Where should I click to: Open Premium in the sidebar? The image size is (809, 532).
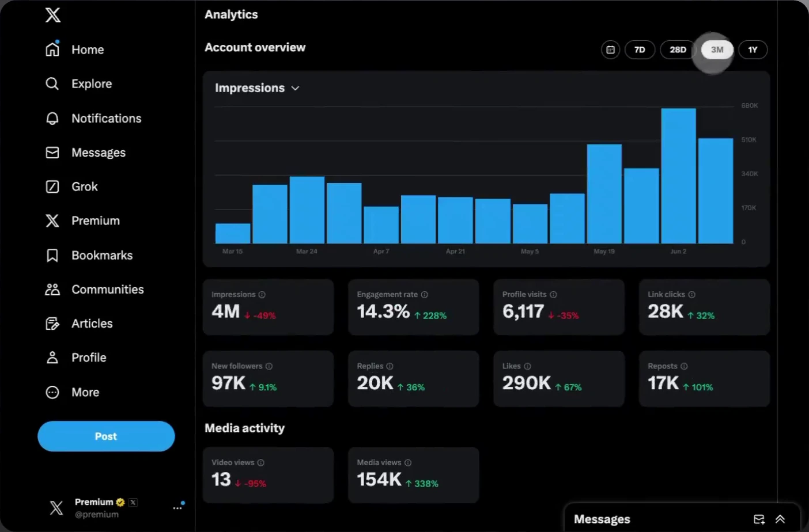click(x=82, y=221)
